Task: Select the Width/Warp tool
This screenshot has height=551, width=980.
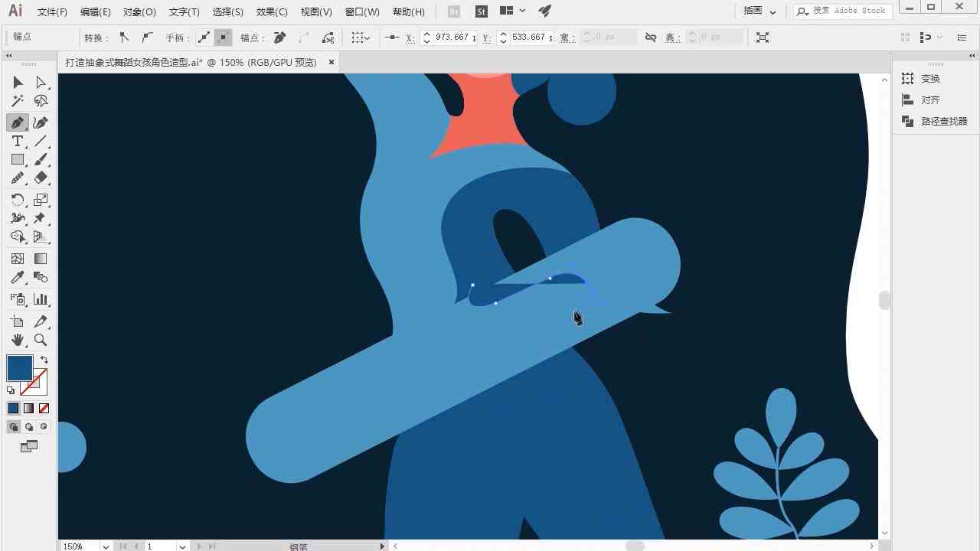Action: click(18, 219)
